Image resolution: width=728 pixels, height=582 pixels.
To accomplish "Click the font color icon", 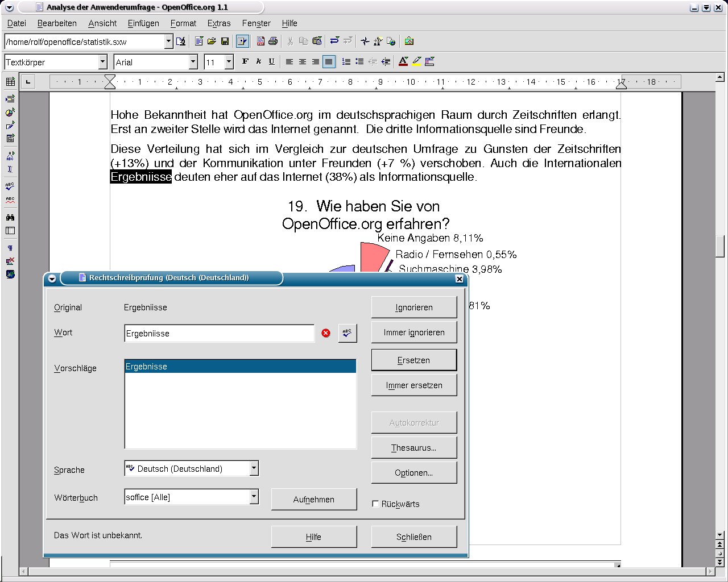I will click(x=403, y=62).
